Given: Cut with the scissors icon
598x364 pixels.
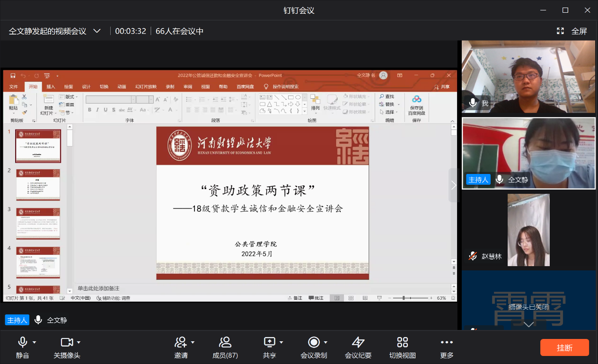Looking at the screenshot, I should (x=25, y=97).
